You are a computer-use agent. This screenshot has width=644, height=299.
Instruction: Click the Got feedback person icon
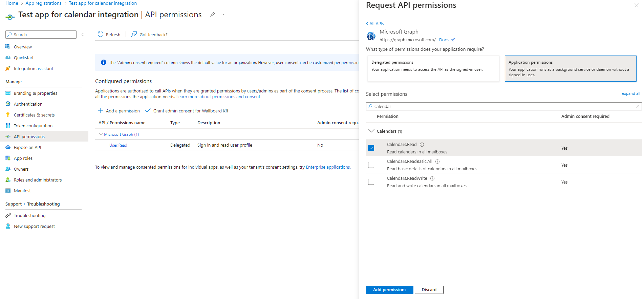click(134, 34)
